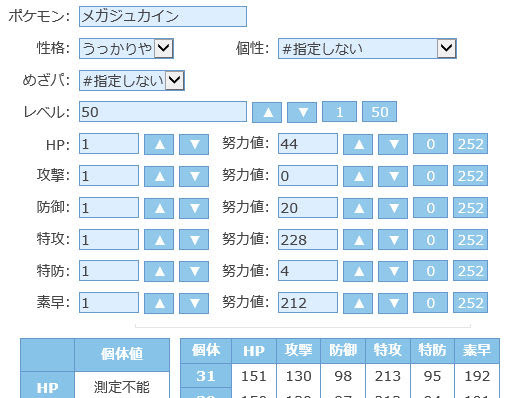The height and width of the screenshot is (398, 512).
Task: Set 特攻 努力値 to 252
Action: [x=470, y=239]
